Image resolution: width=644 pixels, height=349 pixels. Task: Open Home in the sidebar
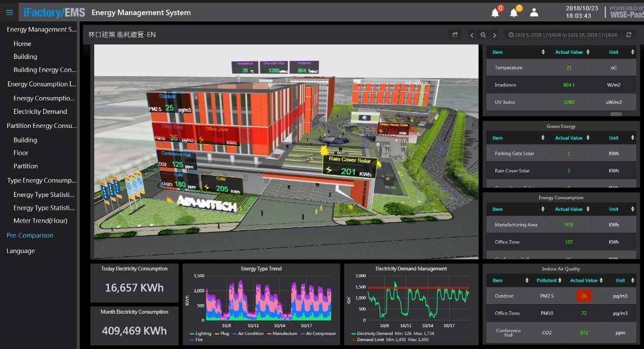[x=22, y=44]
